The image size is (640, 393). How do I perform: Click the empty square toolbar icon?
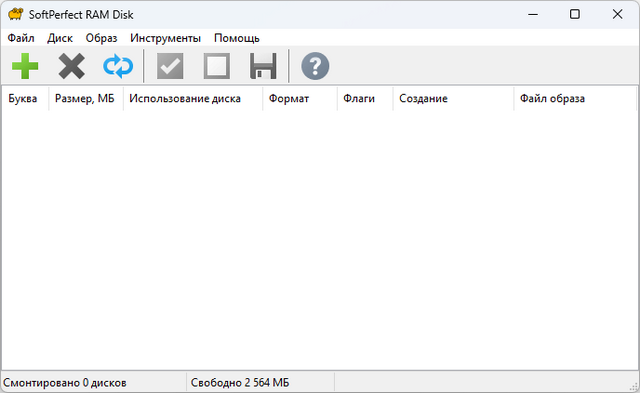217,66
